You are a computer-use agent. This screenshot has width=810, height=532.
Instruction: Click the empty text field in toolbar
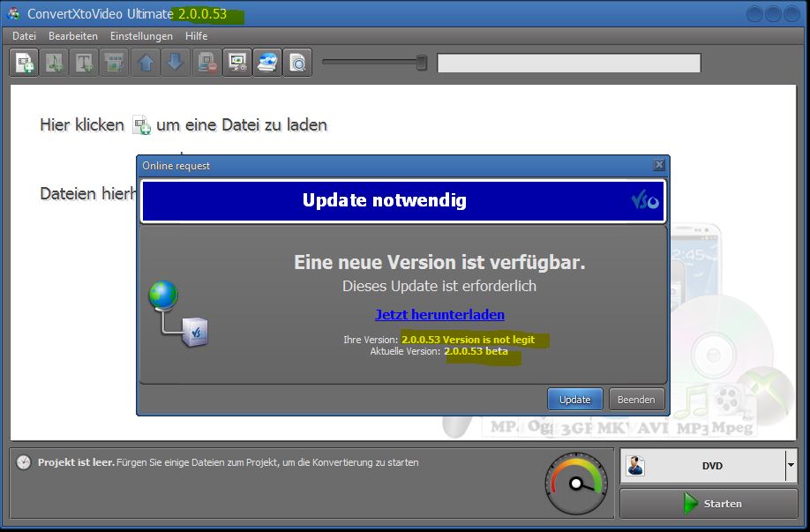(569, 63)
